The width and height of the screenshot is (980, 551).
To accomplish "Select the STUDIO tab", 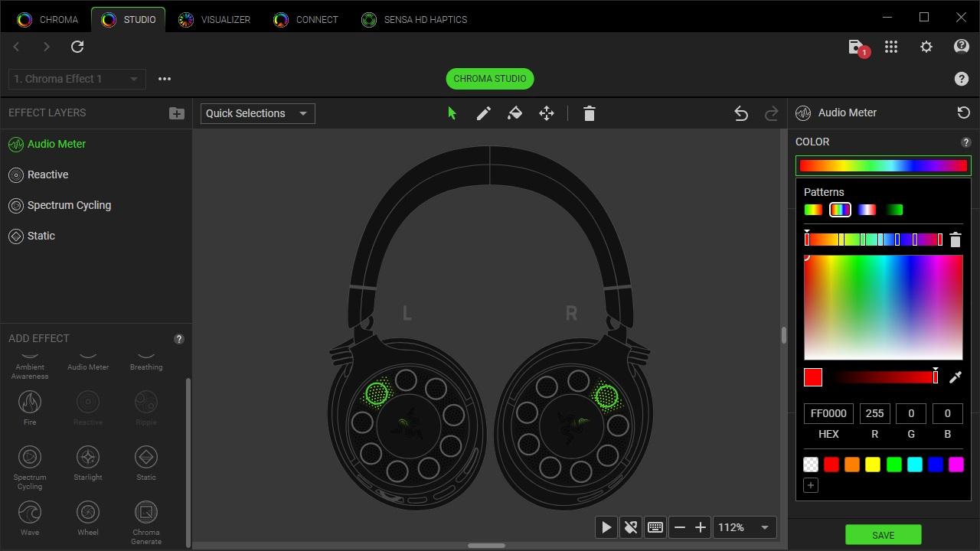I will click(129, 20).
